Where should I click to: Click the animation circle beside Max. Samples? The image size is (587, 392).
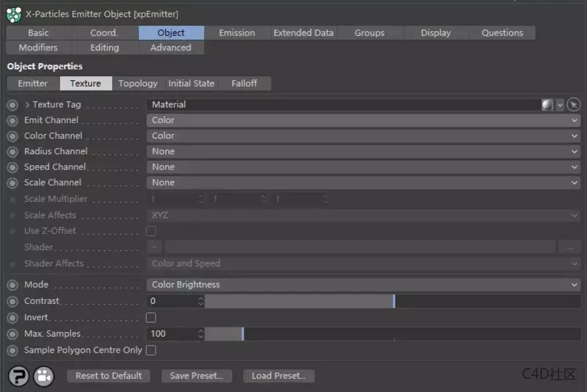[x=12, y=334]
